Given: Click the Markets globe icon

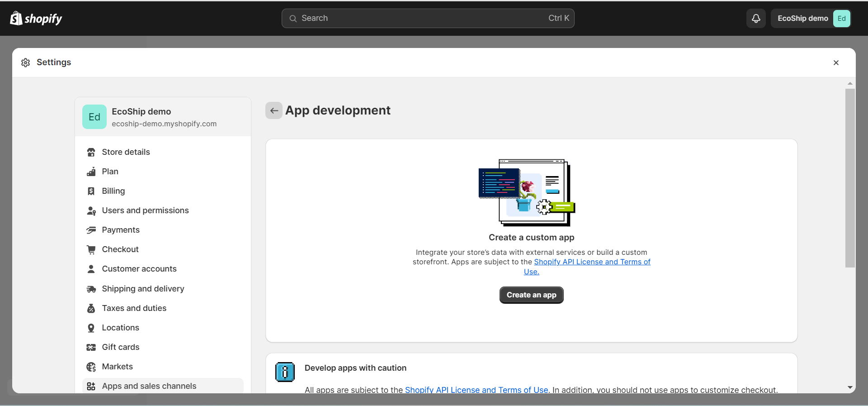Looking at the screenshot, I should (91, 367).
